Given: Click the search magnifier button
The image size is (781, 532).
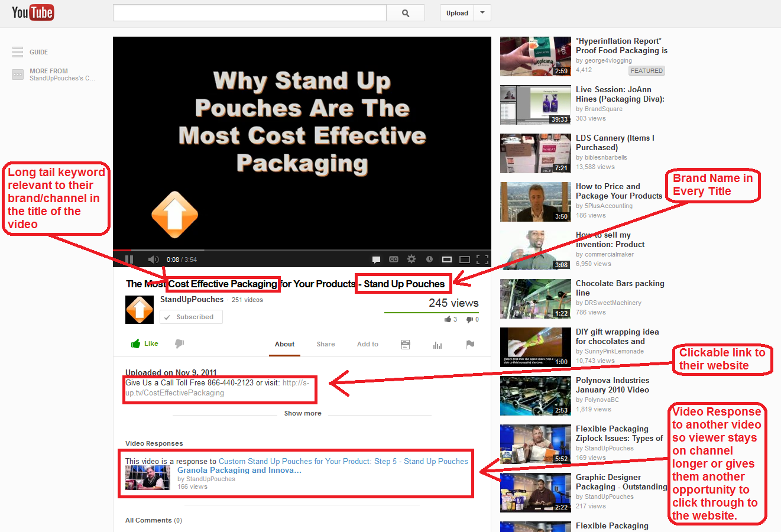Looking at the screenshot, I should 406,13.
